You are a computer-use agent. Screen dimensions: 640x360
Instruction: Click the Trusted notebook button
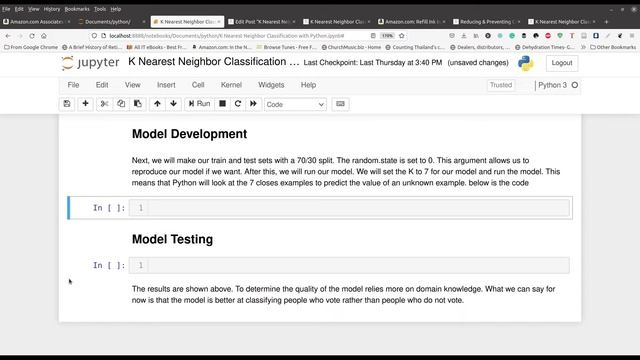[x=501, y=85]
